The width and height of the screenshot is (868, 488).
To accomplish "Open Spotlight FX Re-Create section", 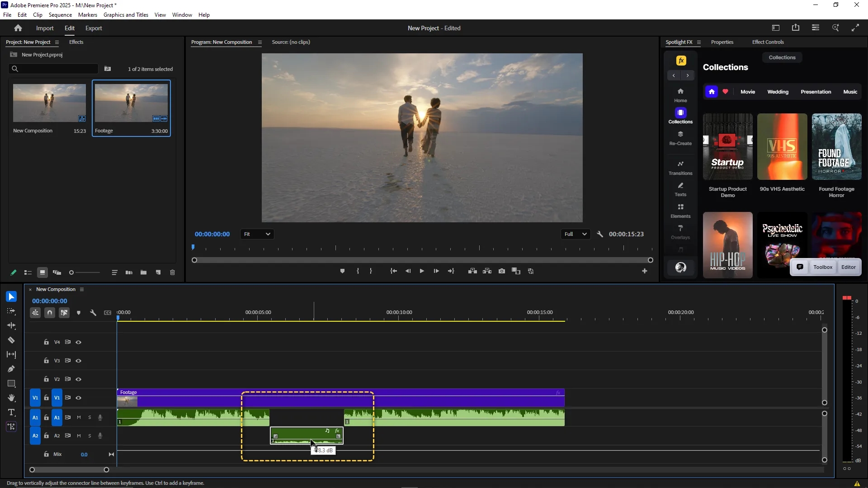I will 680,138.
